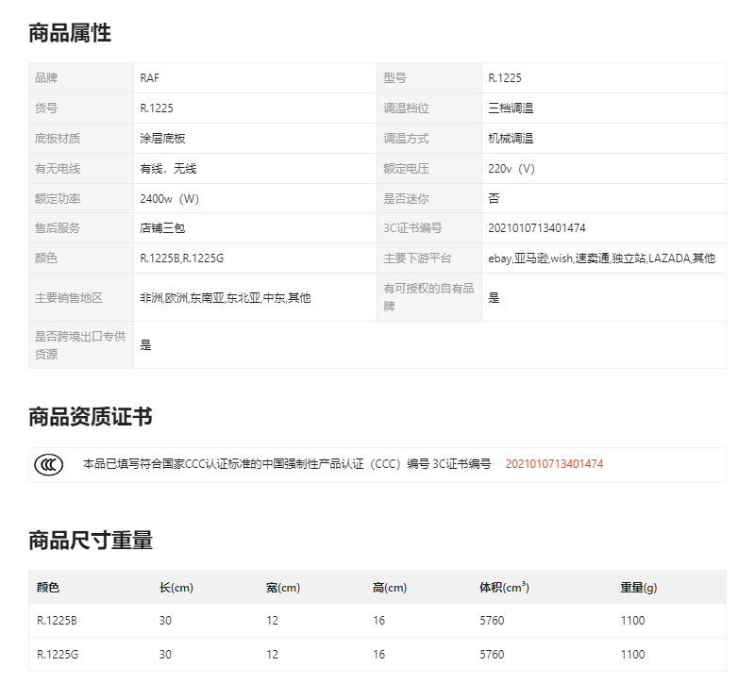This screenshot has height=700, width=755.
Task: Click the value 涂层底板
Action: click(x=162, y=139)
